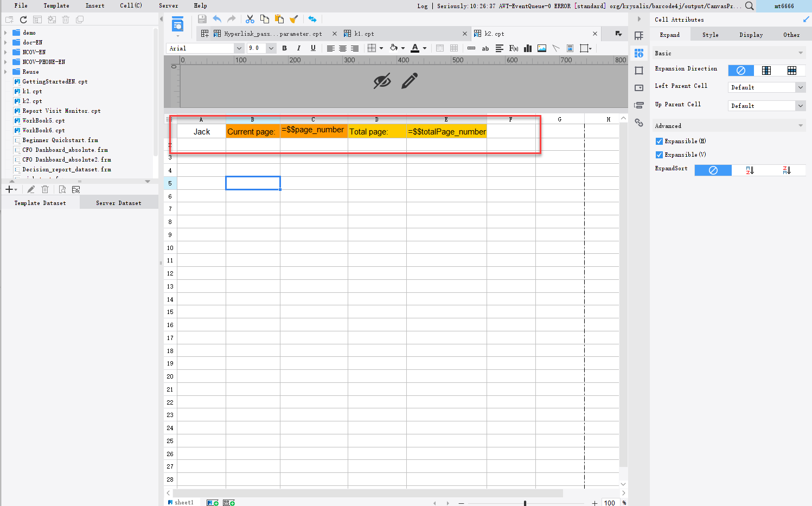This screenshot has height=506, width=812.
Task: Delete a dataset with the trash icon
Action: pos(45,189)
